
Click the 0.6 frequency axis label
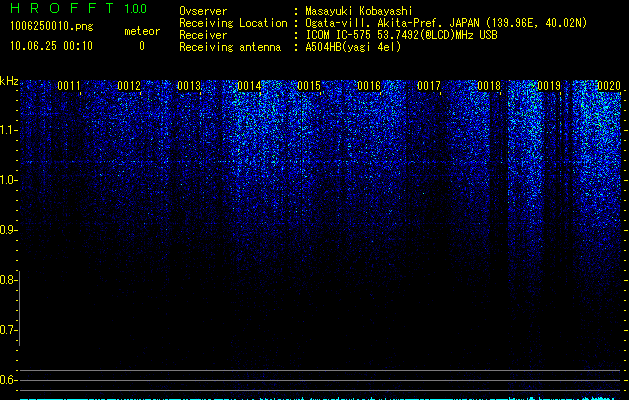[8, 380]
